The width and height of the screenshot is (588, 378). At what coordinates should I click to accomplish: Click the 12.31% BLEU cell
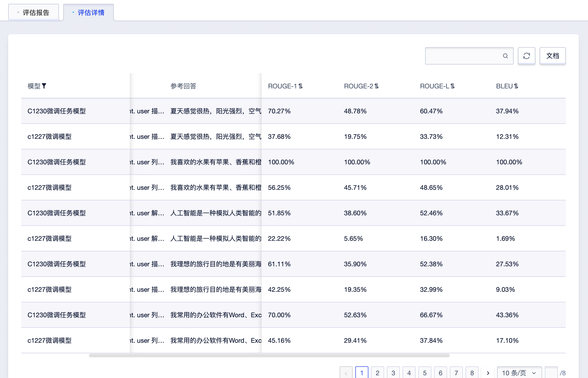507,136
